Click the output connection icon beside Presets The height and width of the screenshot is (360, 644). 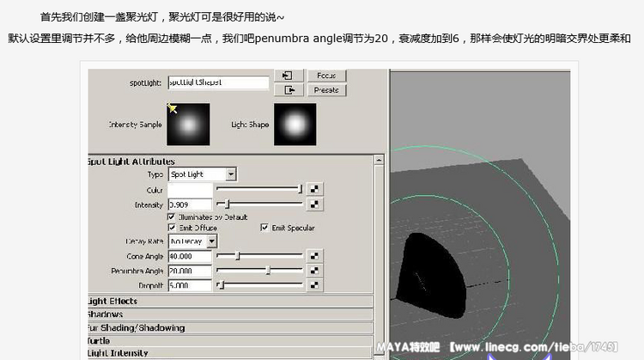(290, 89)
